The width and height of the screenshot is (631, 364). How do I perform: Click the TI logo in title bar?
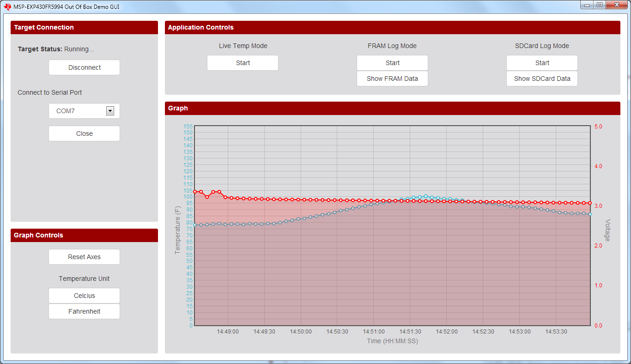(7, 7)
